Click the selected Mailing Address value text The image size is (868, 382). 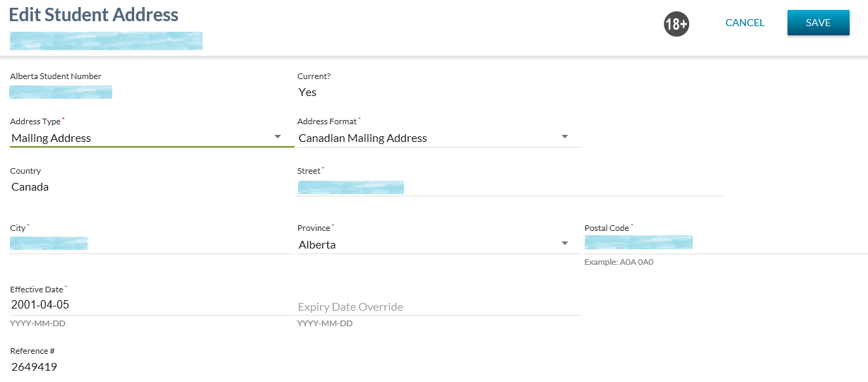[52, 138]
